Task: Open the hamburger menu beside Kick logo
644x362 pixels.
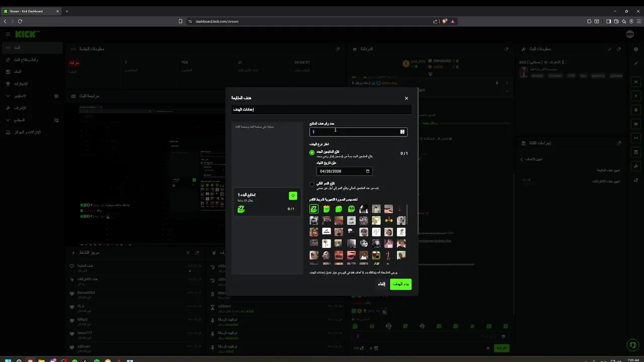Action: [x=8, y=34]
